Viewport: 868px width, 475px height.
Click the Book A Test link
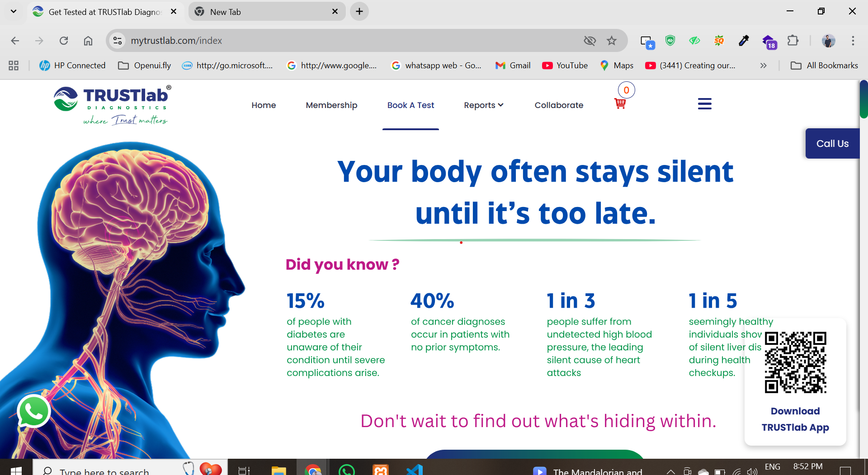pos(410,105)
